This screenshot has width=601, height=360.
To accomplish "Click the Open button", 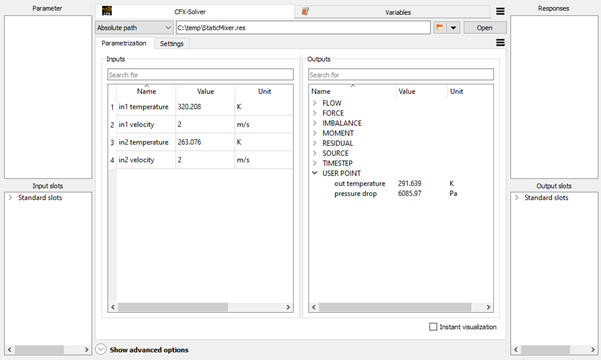I will (x=485, y=28).
